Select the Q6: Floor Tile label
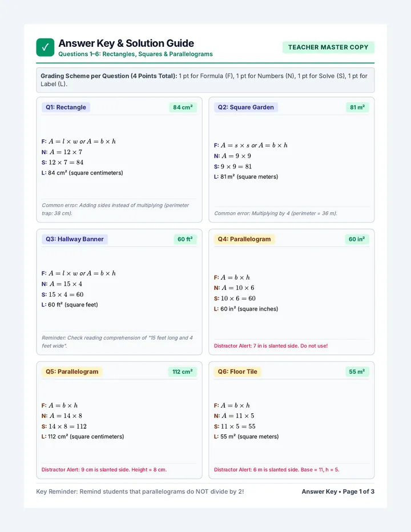This screenshot has height=532, width=411. point(237,372)
